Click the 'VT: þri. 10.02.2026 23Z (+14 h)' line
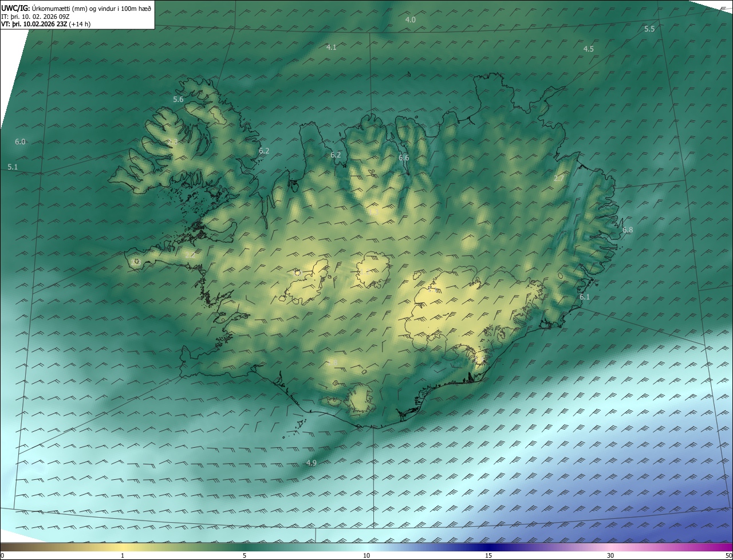The width and height of the screenshot is (733, 560). pos(46,24)
